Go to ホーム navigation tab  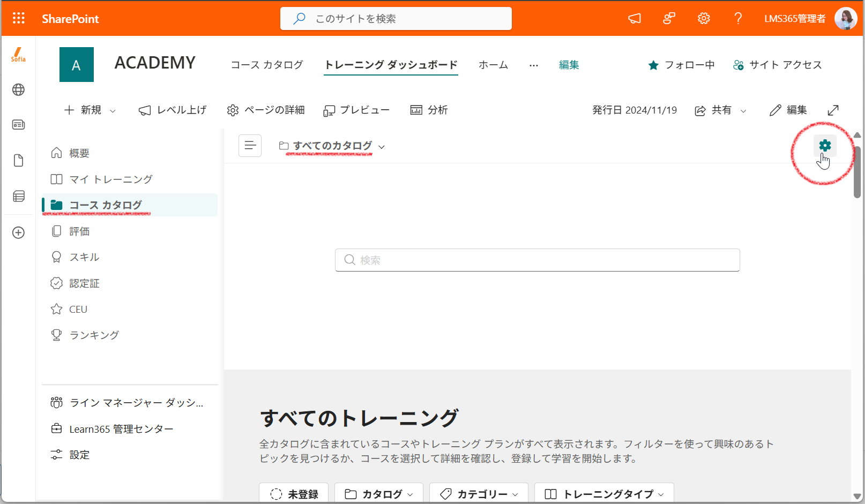493,65
